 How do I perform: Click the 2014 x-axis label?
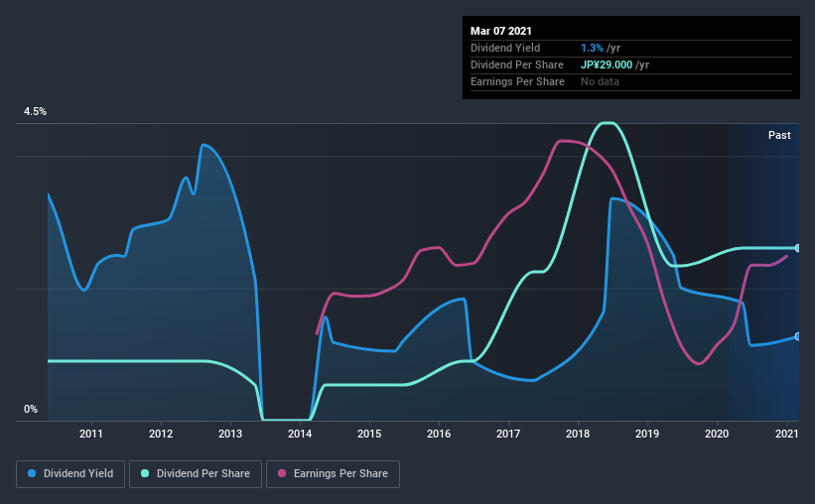(300, 434)
